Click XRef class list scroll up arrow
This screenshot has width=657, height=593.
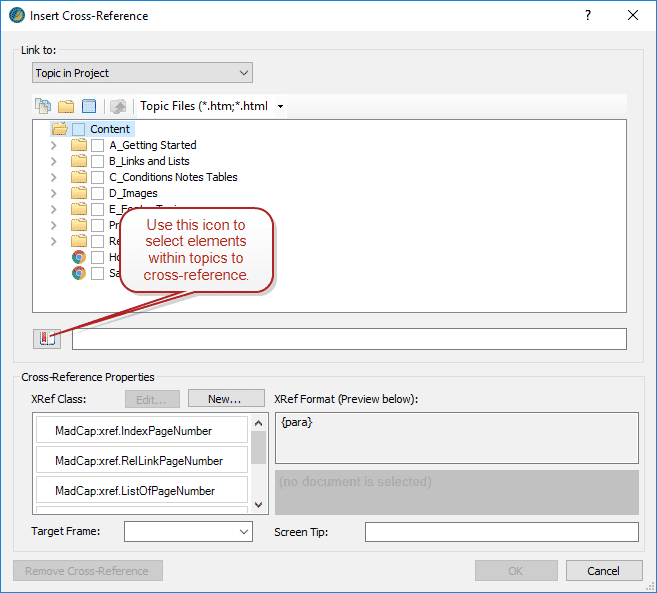(x=259, y=423)
